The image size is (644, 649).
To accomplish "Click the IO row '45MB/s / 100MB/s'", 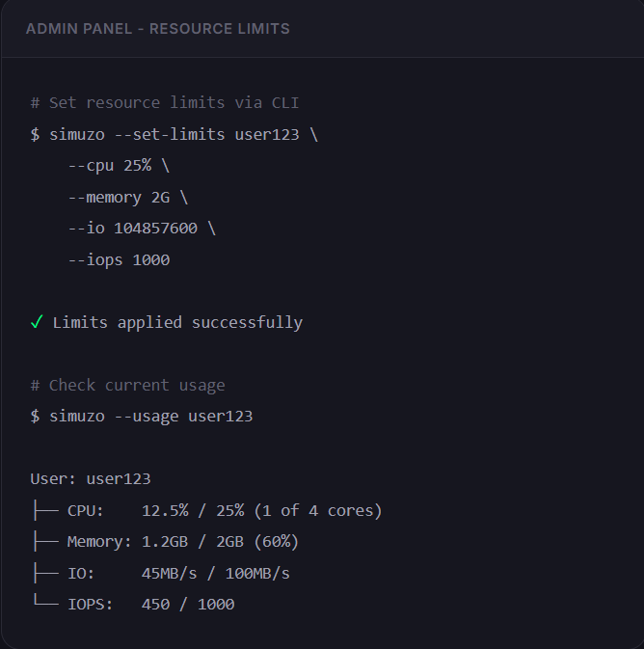I will coord(161,573).
